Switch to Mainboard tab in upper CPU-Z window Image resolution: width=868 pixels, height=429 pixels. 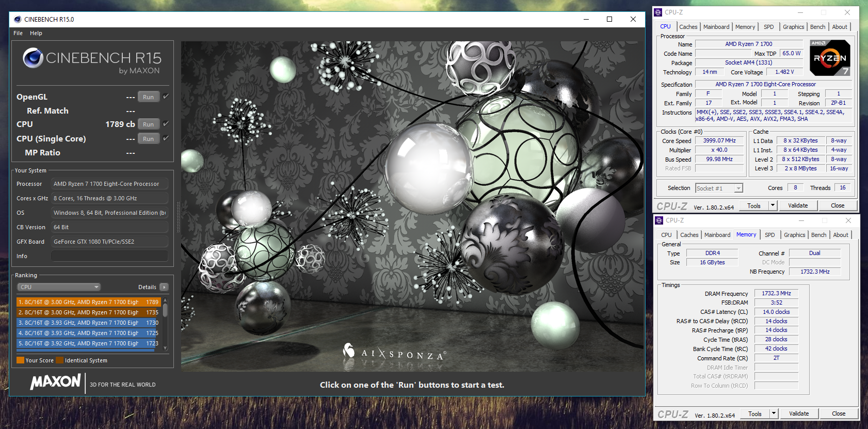click(716, 27)
